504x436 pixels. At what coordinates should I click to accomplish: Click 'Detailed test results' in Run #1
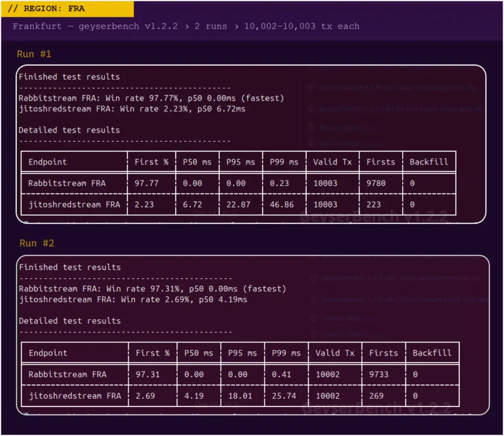(69, 130)
